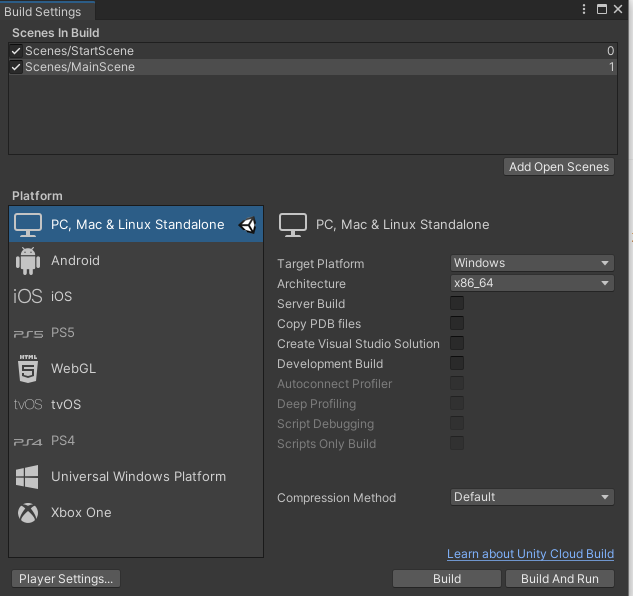The width and height of the screenshot is (633, 596).
Task: Click the Compression Method label
Action: tap(336, 498)
